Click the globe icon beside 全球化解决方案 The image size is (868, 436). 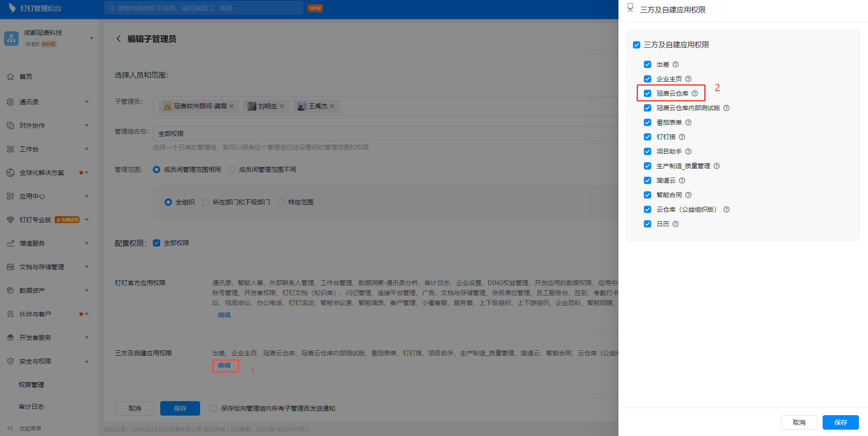[x=10, y=173]
